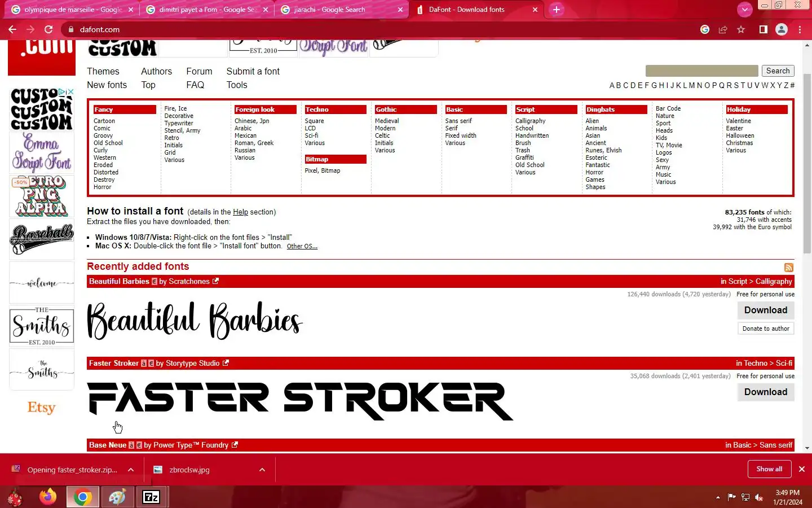Open the browser side panel icon
The image size is (812, 508).
763,29
